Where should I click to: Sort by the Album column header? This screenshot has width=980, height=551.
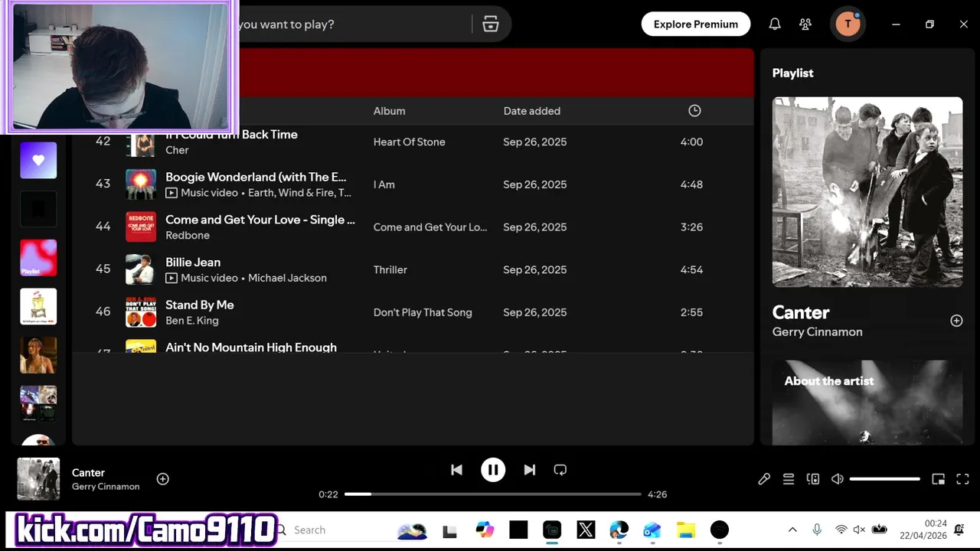pos(389,111)
